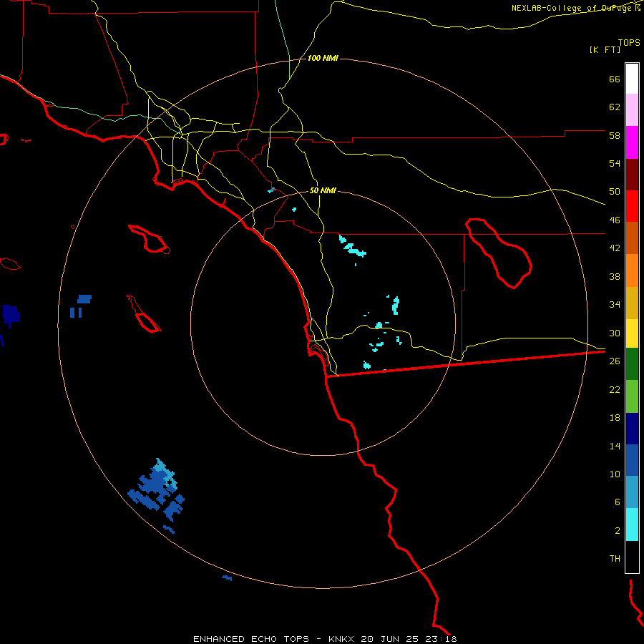This screenshot has width=644, height=644.
Task: Click the 2 scale value
Action: [618, 531]
